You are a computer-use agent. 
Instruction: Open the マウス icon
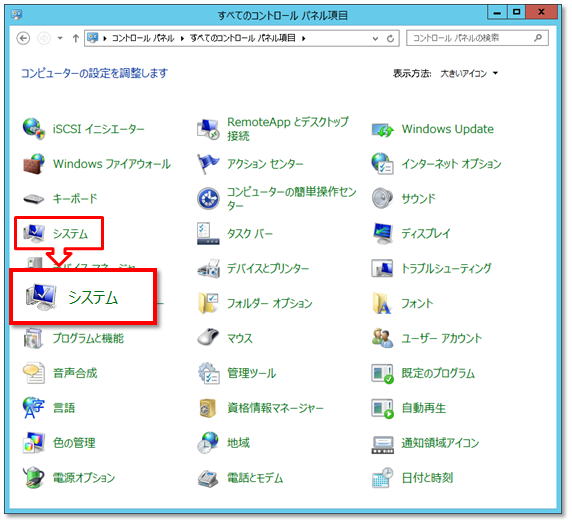point(208,338)
